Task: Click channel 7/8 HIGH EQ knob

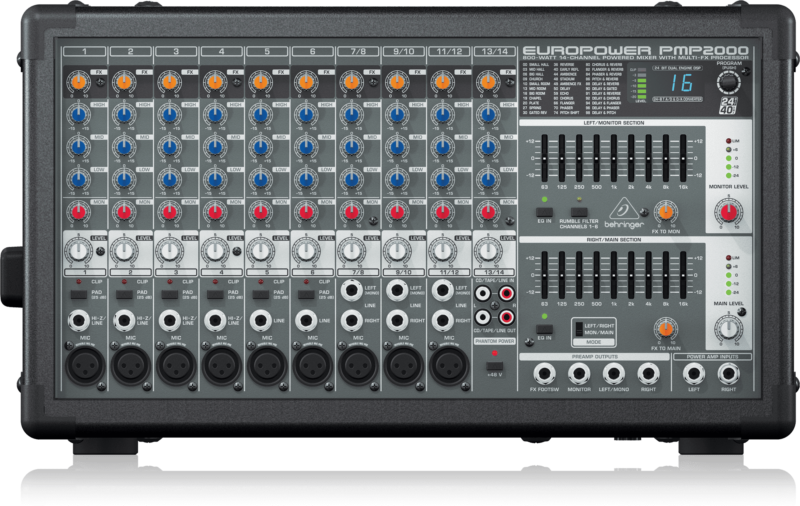Action: coord(351,115)
